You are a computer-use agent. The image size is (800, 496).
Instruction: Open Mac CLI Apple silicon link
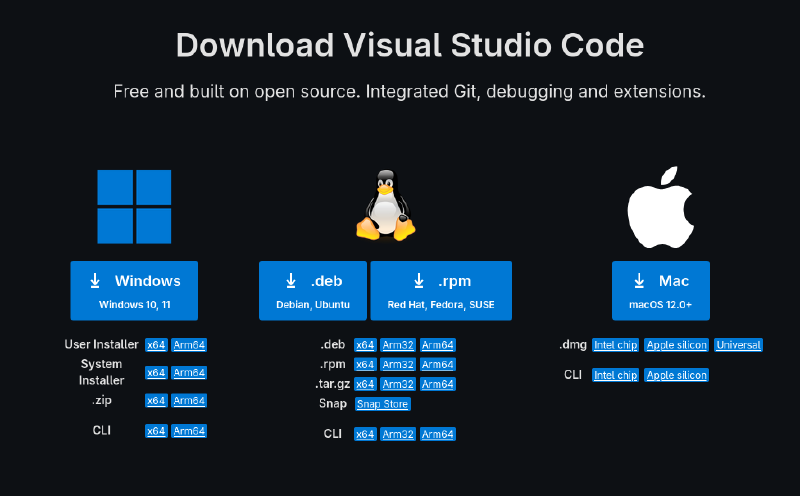point(677,375)
